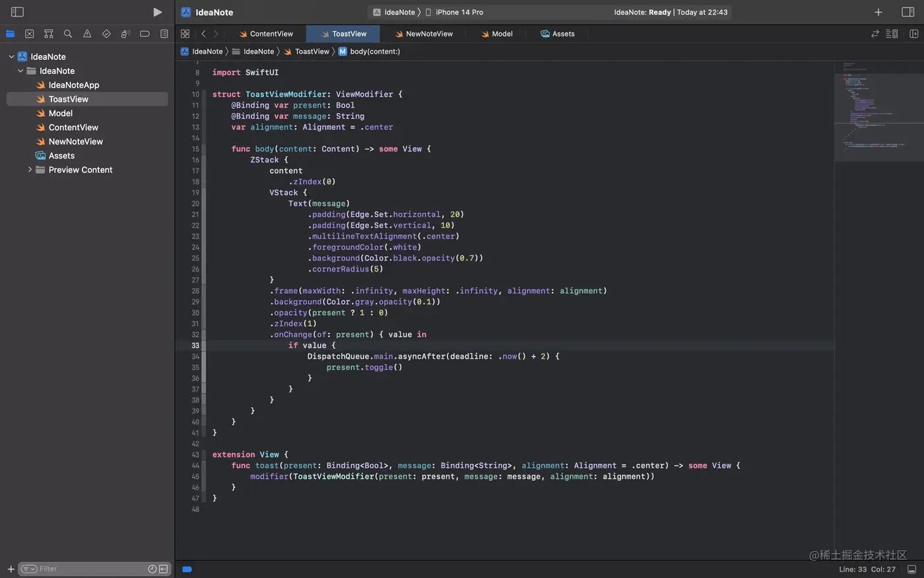This screenshot has width=924, height=578.
Task: Toggle the debug area at the bottom right
Action: click(911, 569)
